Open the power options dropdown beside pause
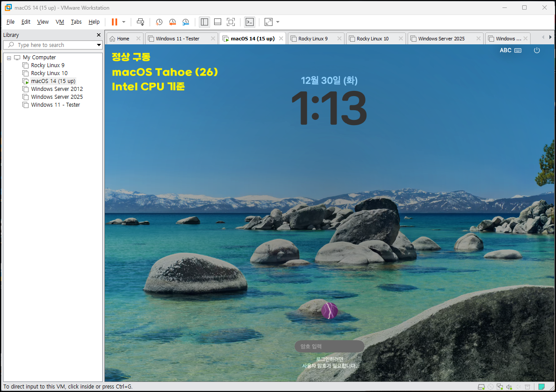Screen dimensions: 556x392 [124, 22]
